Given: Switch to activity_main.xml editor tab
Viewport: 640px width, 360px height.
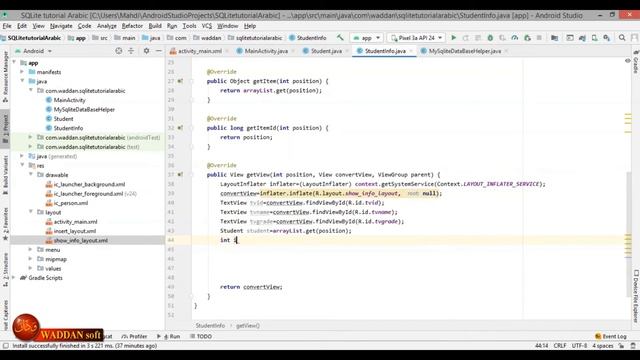Looking at the screenshot, I should point(199,51).
